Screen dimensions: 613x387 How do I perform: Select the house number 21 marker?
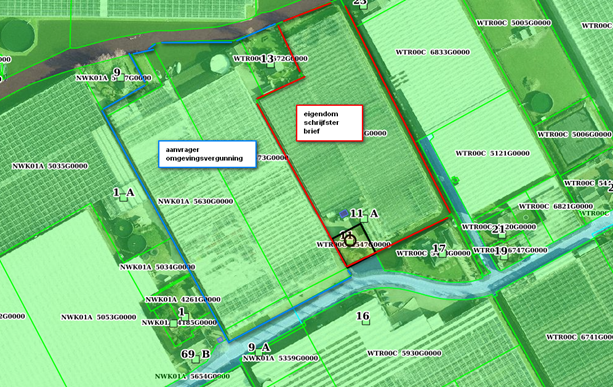click(x=502, y=235)
